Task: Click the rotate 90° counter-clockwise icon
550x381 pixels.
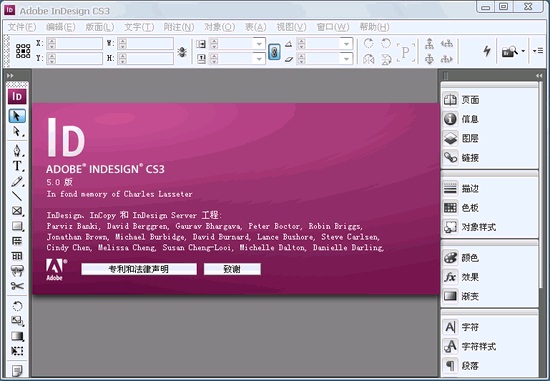Action: (x=386, y=44)
